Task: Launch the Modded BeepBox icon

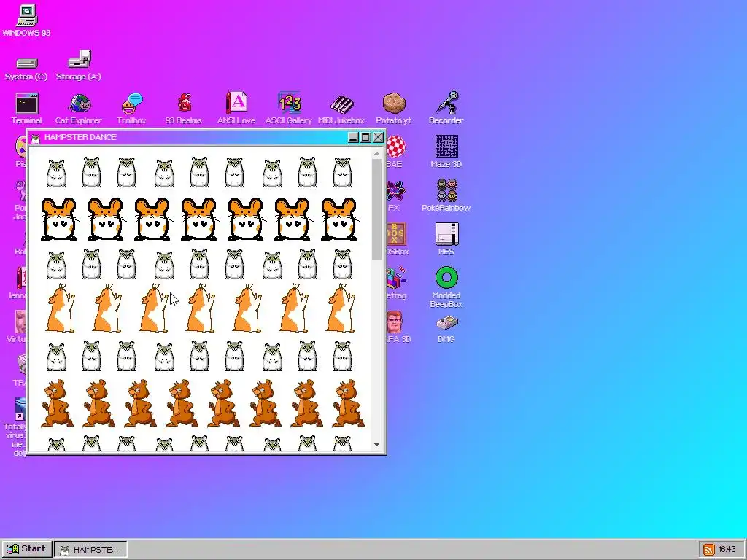Action: (x=446, y=287)
